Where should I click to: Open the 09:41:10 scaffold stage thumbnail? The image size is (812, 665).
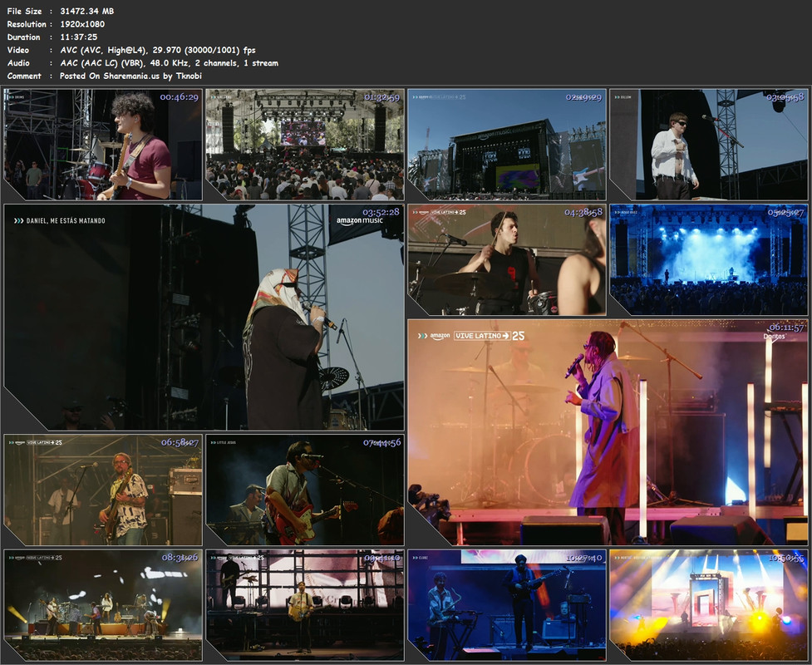304,605
